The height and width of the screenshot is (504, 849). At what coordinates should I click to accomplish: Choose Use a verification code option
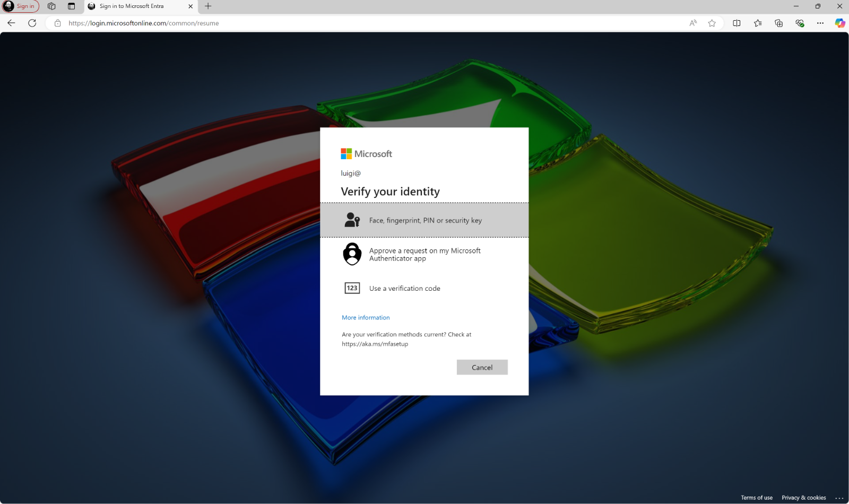point(404,289)
